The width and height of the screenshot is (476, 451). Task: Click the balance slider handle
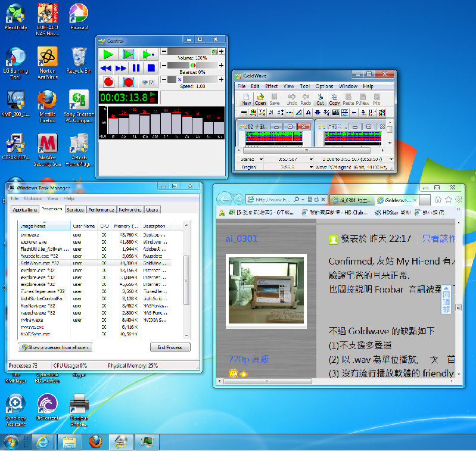coord(193,66)
